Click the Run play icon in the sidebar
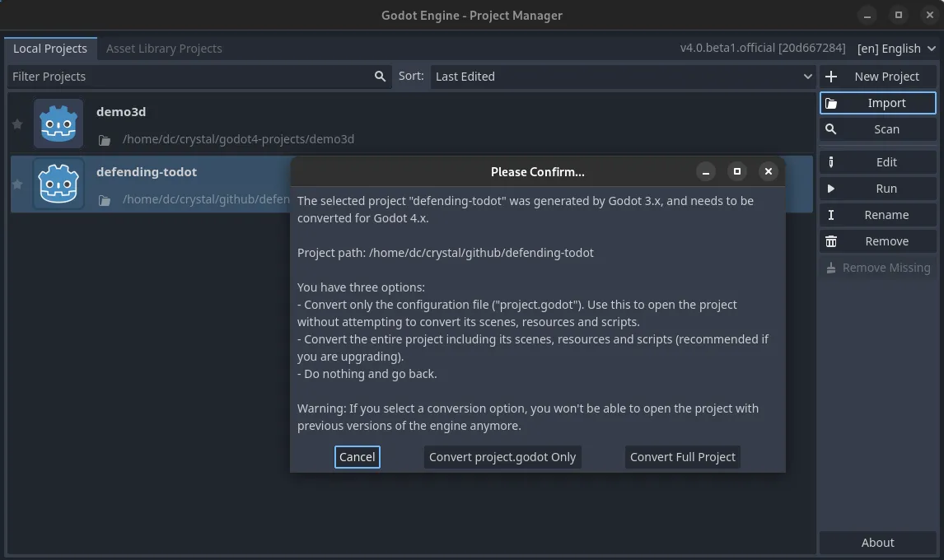944x560 pixels. [x=831, y=188]
